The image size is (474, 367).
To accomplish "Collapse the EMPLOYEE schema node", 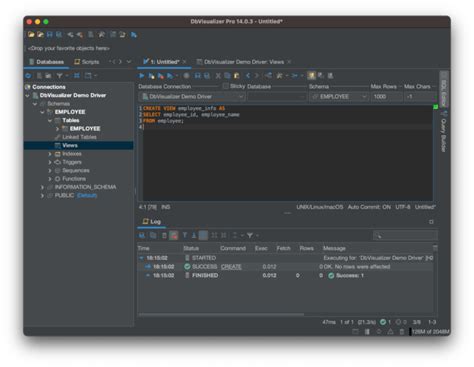I will (x=42, y=112).
